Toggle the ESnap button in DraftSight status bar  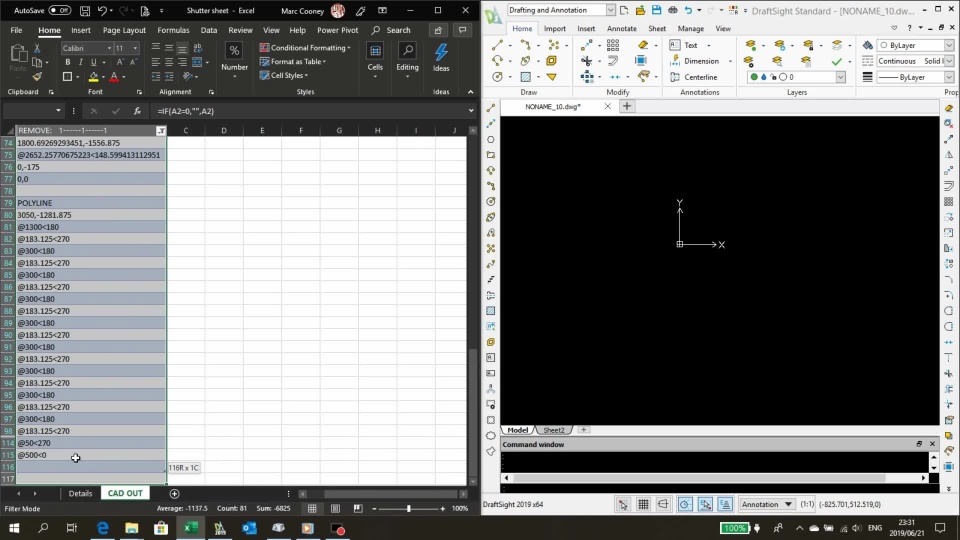(x=705, y=504)
